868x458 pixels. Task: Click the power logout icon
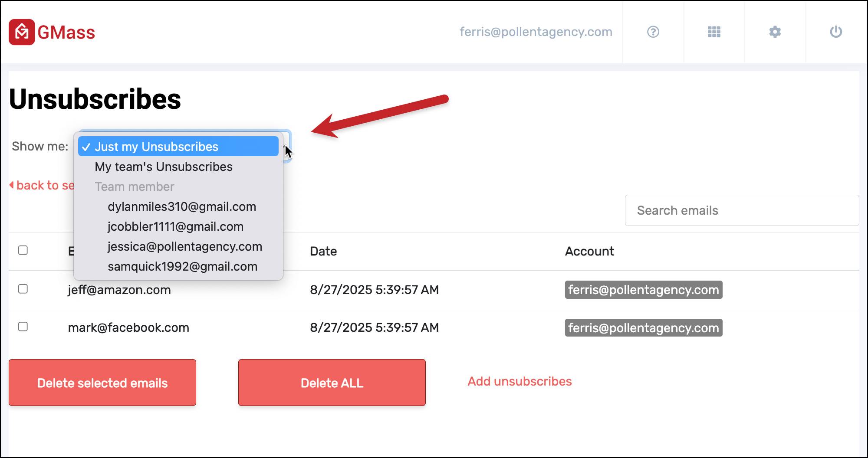(x=835, y=32)
